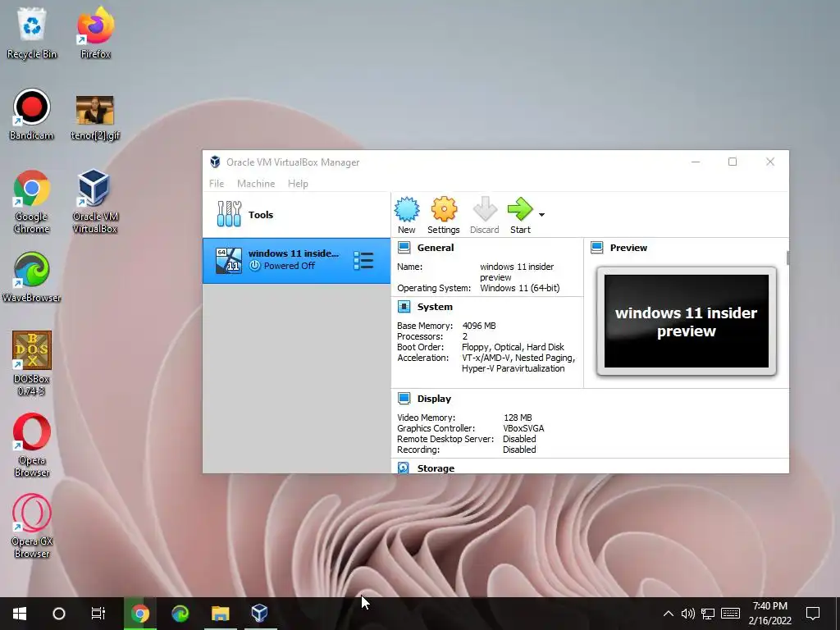The image size is (840, 630).
Task: Maximize the VirtualBox Manager window
Action: [x=733, y=162]
